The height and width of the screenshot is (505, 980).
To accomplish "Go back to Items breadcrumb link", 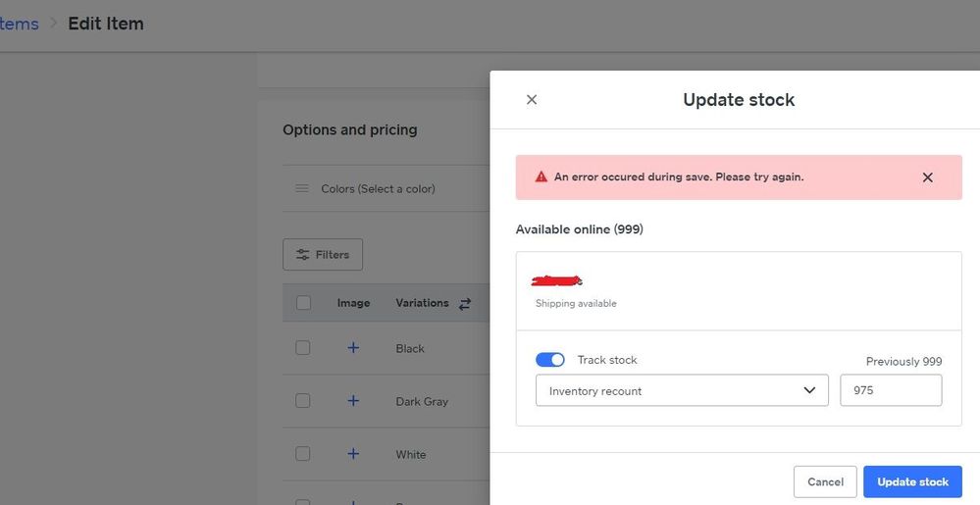I will click(19, 24).
